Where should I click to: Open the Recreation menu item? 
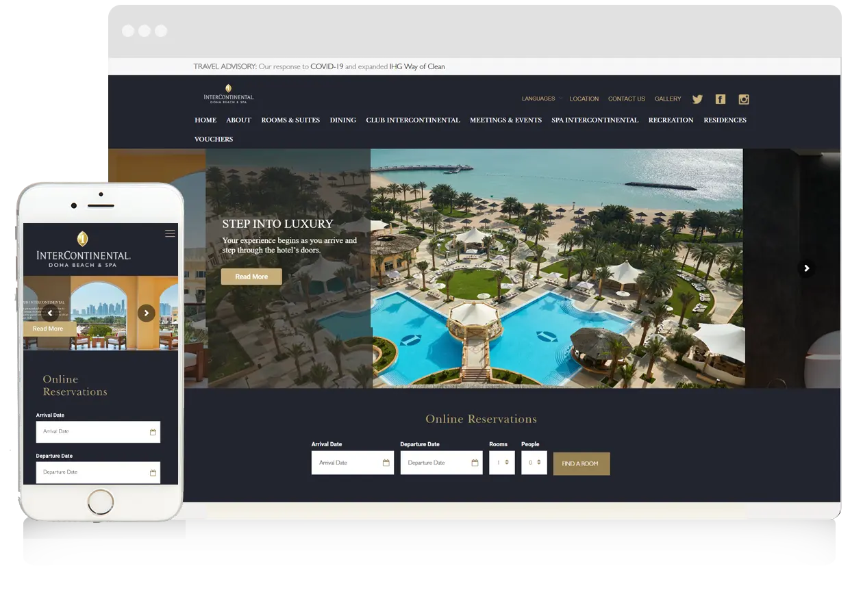[671, 120]
